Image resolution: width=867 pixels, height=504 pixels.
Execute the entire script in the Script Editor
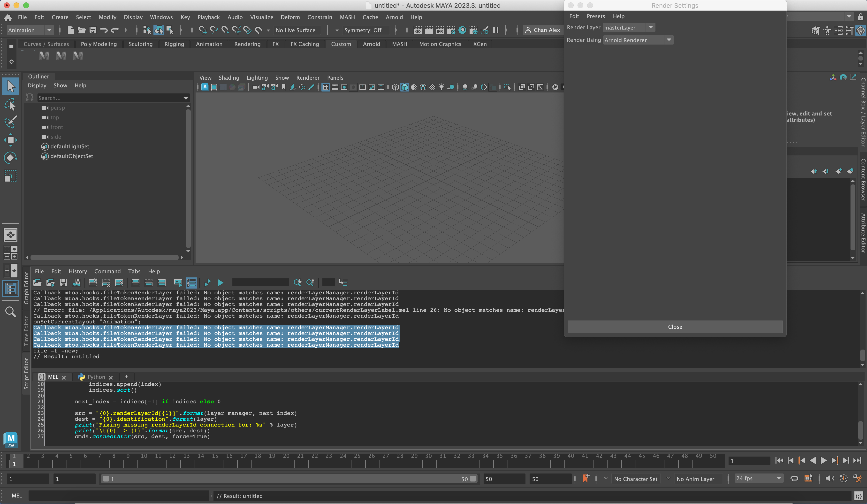coord(221,283)
